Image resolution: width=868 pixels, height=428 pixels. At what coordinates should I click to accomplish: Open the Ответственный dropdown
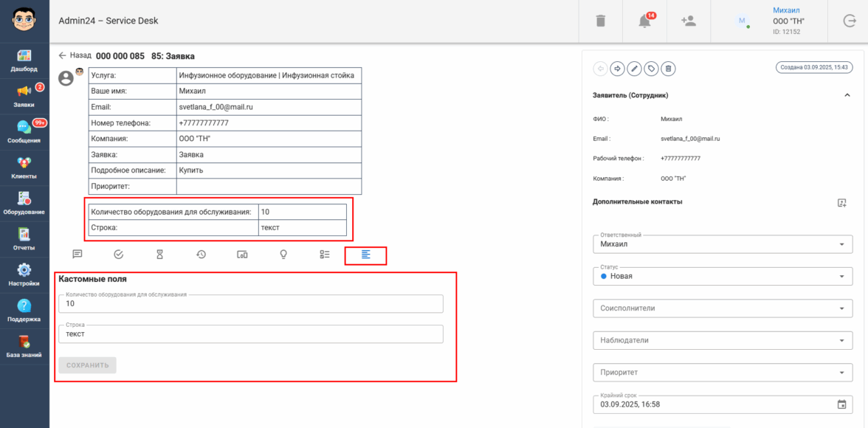coord(722,244)
